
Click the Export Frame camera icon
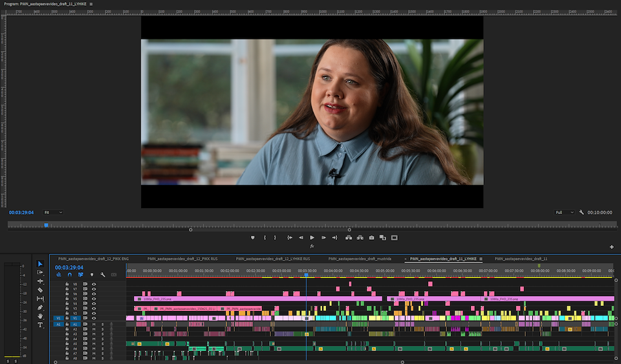coord(371,238)
